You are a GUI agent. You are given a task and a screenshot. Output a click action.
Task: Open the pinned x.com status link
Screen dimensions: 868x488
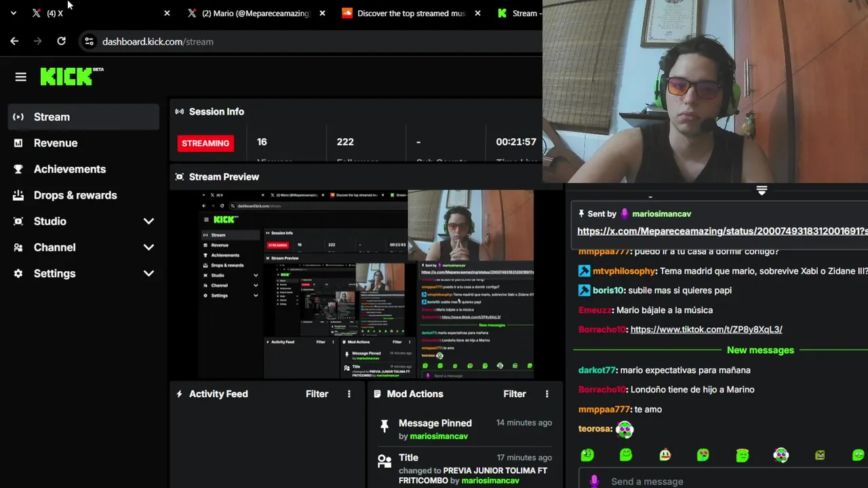tap(722, 231)
